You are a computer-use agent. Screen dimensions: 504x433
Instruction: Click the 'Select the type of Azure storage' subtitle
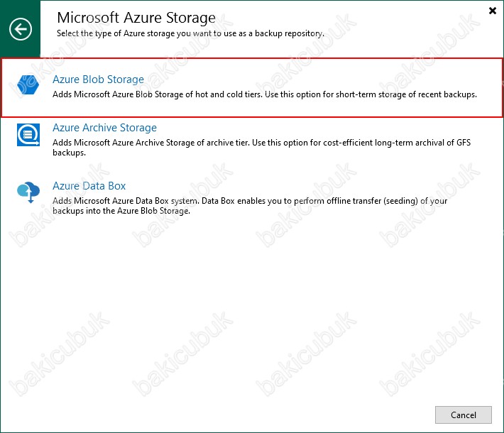pyautogui.click(x=190, y=33)
